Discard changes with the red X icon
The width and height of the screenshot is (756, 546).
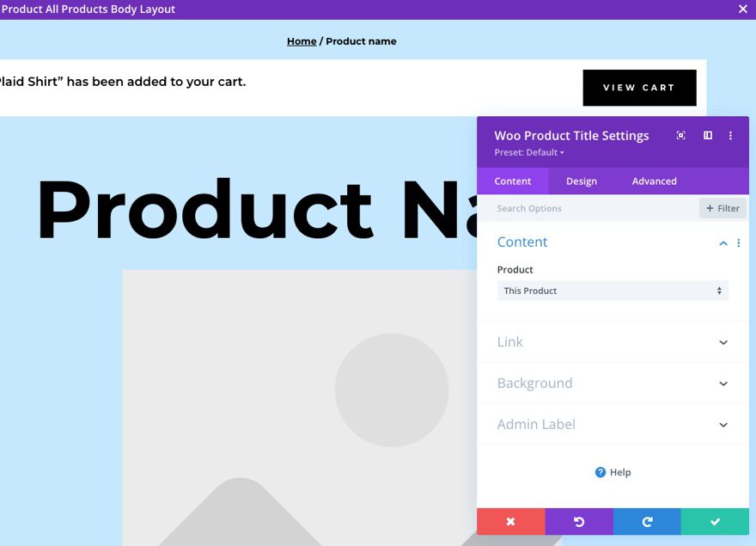point(510,522)
